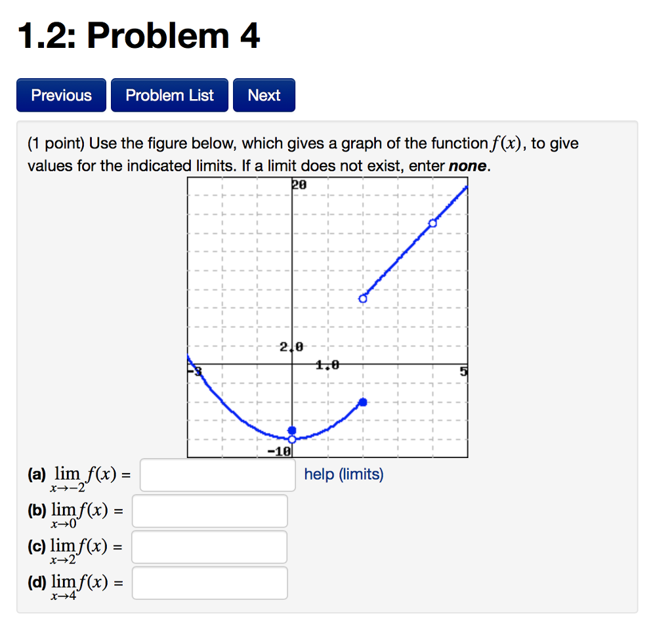
Task: Click the answer field for part (b)
Action: (209, 511)
